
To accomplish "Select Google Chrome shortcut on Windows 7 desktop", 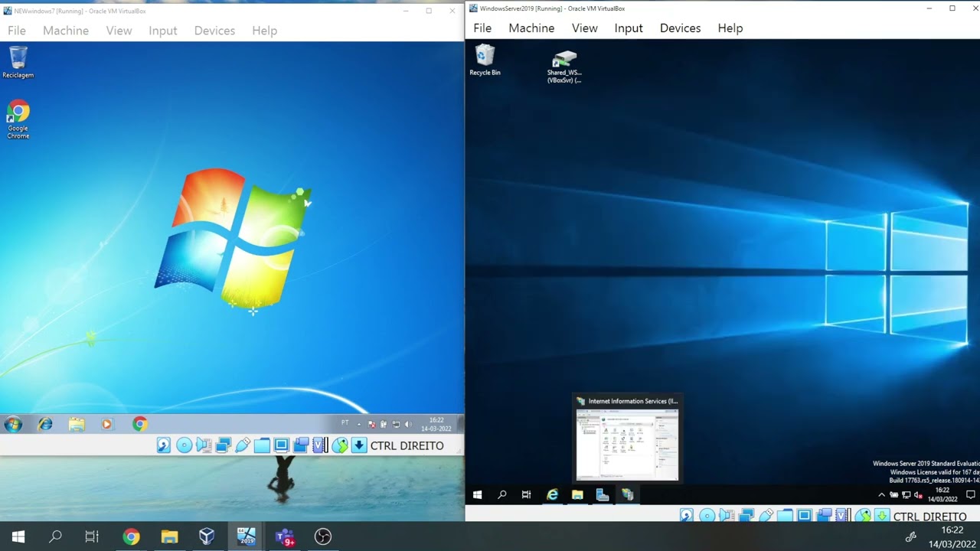I will click(x=18, y=120).
